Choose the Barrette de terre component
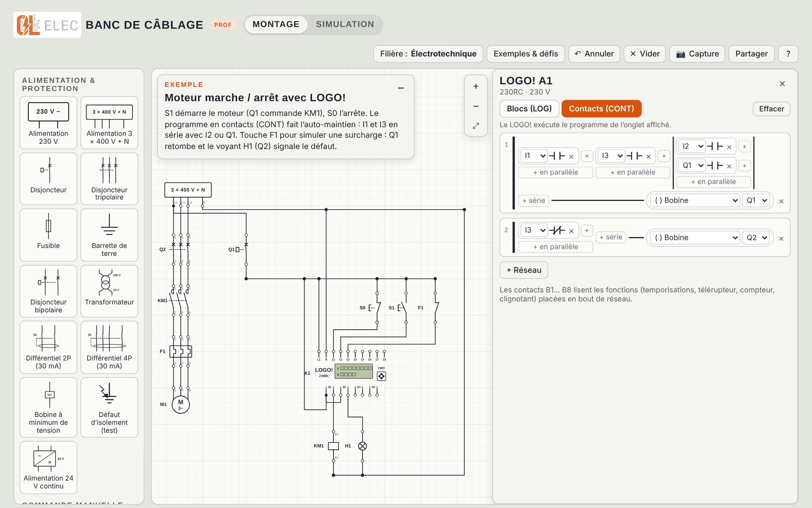 [x=109, y=235]
